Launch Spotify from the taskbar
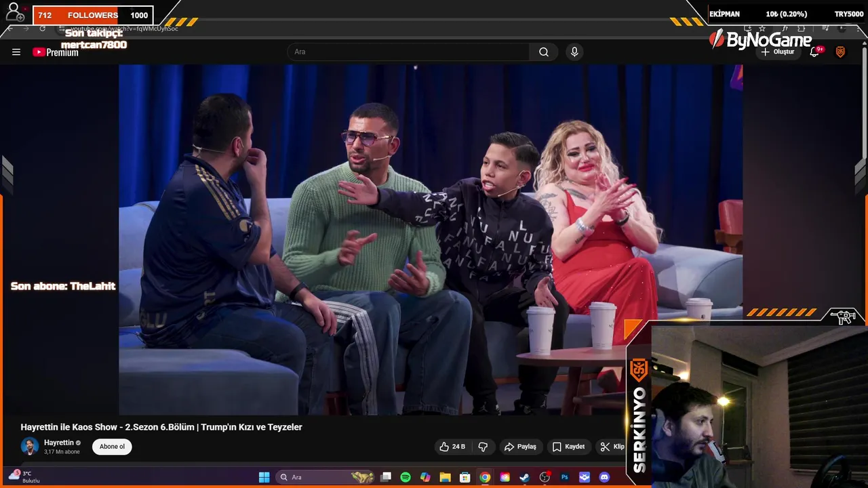 coord(406,477)
